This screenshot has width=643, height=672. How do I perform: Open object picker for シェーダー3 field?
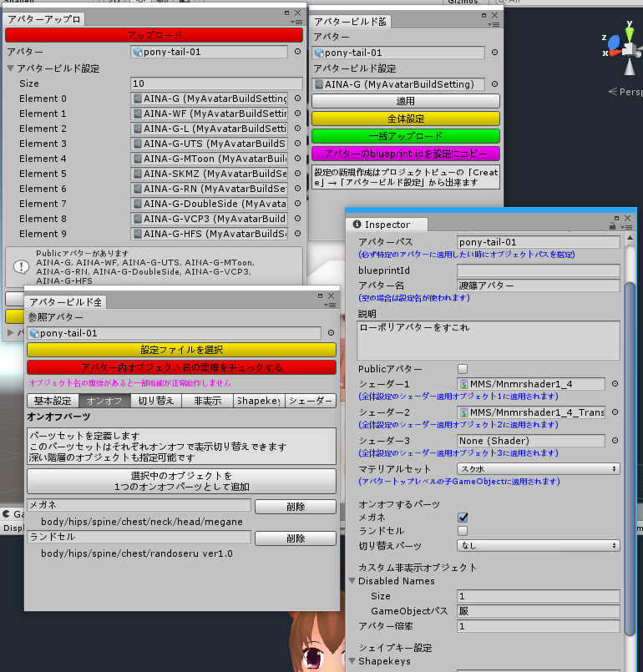[615, 441]
